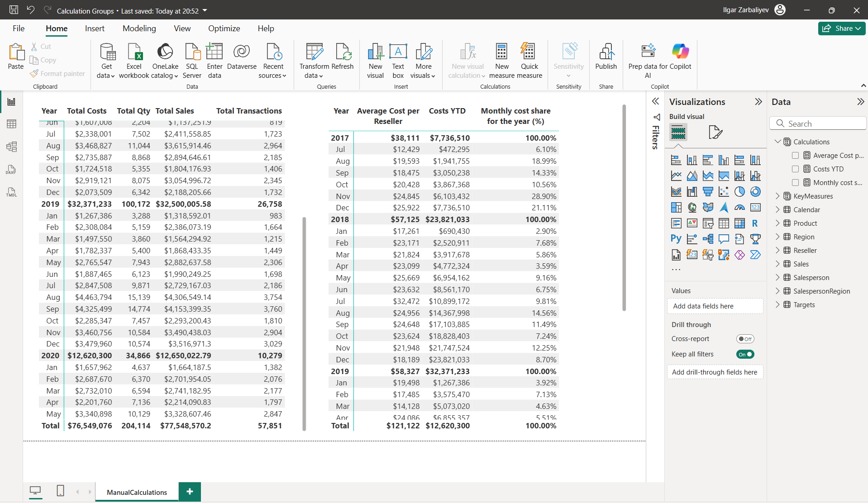The height and width of the screenshot is (503, 868).
Task: Choose the Python visual icon
Action: pos(676,239)
